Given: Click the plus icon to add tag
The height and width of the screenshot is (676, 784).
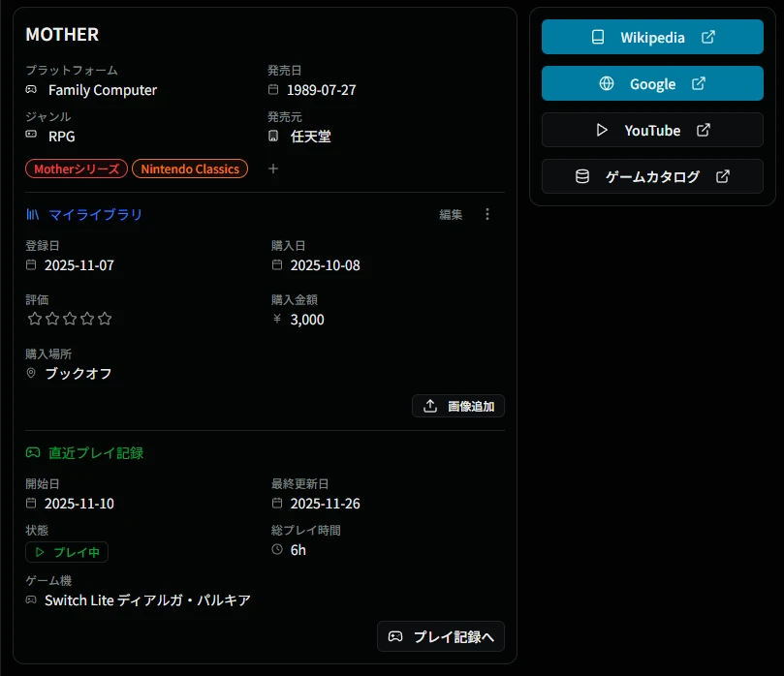Looking at the screenshot, I should pyautogui.click(x=273, y=169).
